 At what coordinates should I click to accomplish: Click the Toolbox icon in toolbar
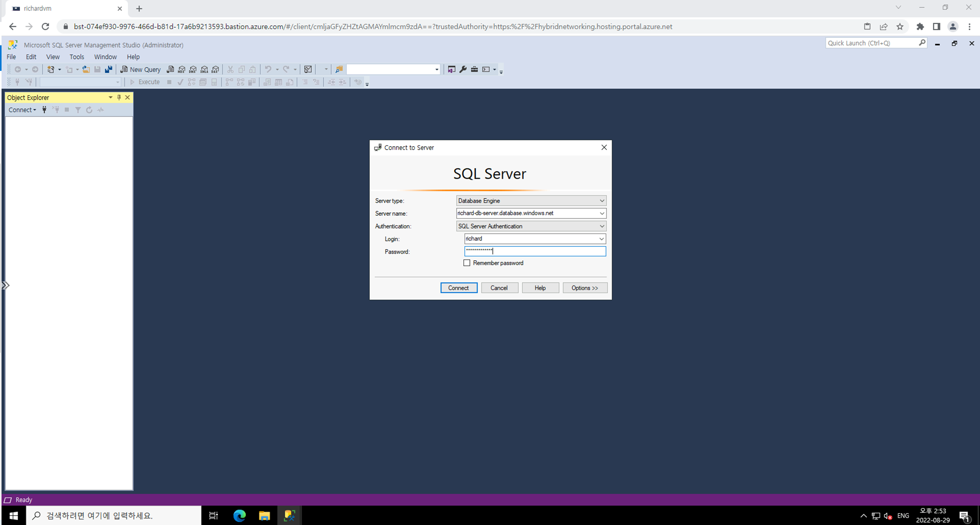click(x=474, y=69)
